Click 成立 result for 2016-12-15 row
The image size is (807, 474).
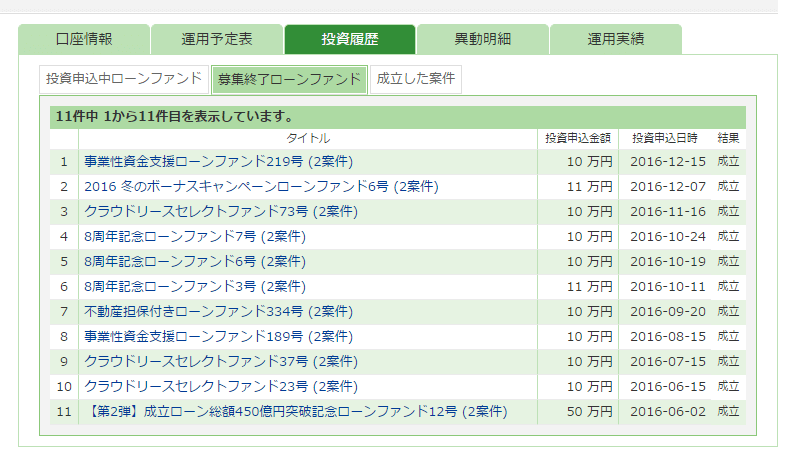pos(728,161)
